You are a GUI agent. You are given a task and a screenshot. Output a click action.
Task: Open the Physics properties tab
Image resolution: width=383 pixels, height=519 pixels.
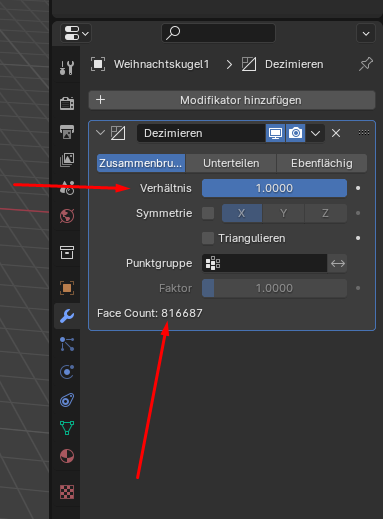(x=67, y=372)
